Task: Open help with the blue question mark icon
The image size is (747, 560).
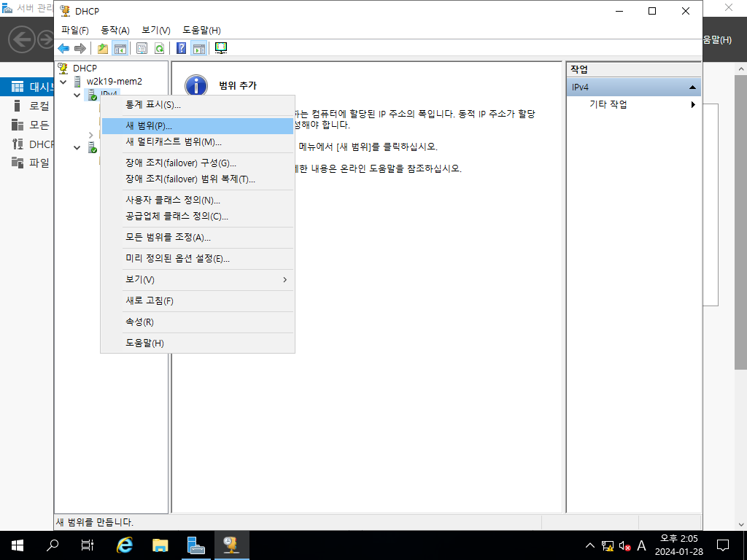Action: (181, 48)
